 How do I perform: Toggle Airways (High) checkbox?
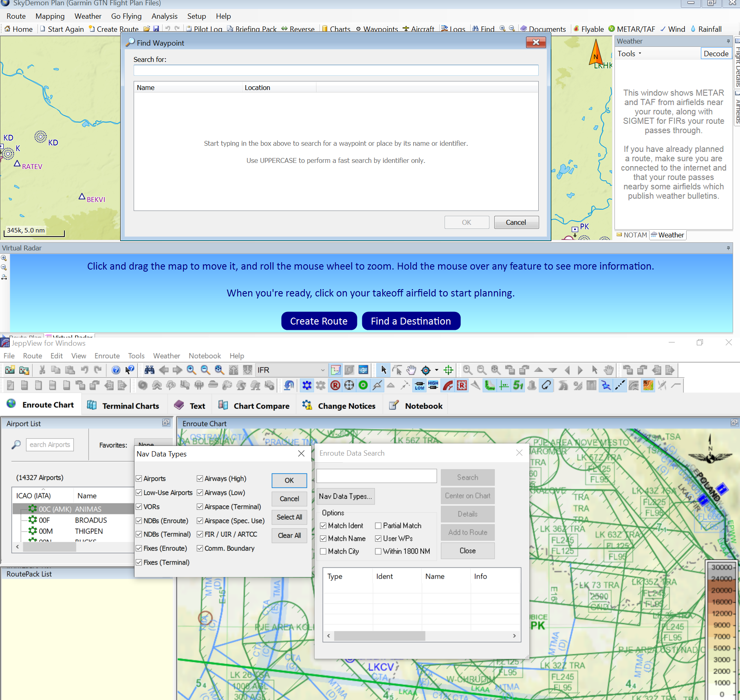[200, 478]
